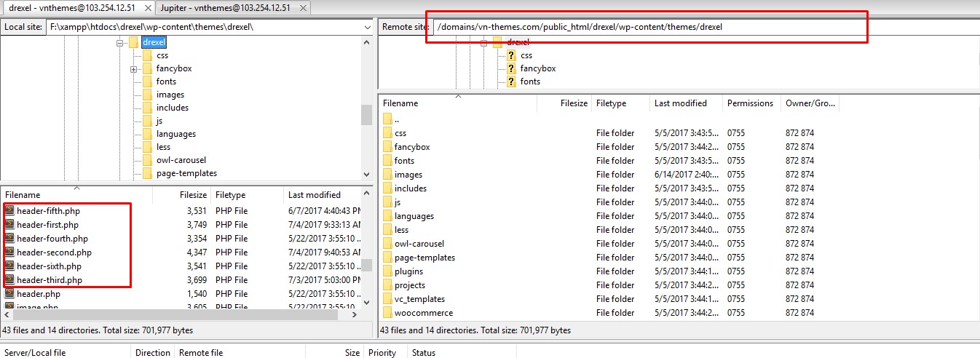Sort local files by Filesize column
980x358 pixels.
194,195
